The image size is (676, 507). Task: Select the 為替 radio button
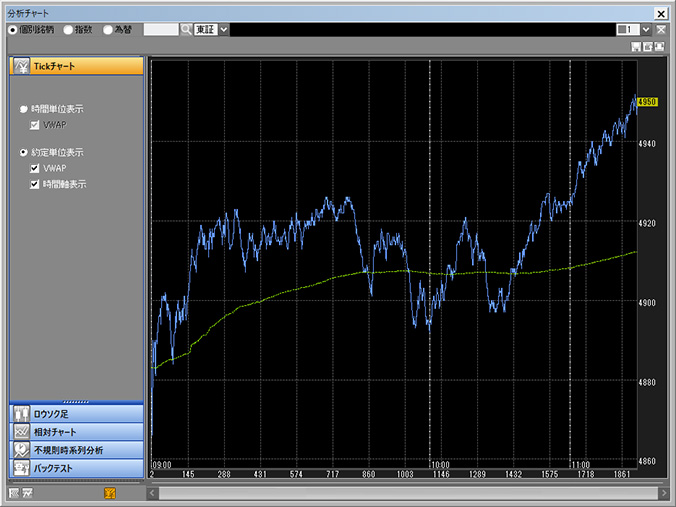108,30
